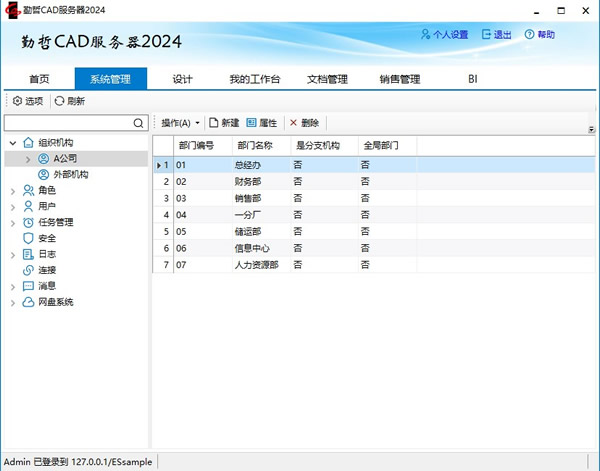Click the tree search input field

(68, 123)
